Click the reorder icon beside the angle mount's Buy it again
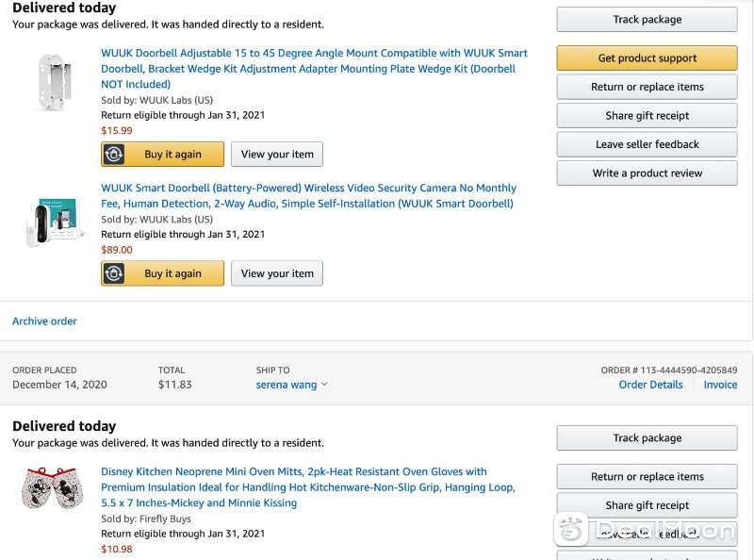Screen dimensions: 754x560 point(114,155)
